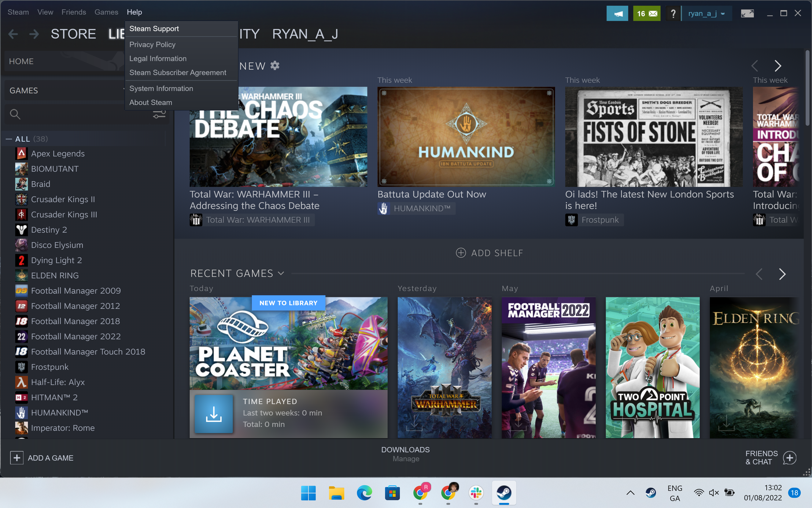The width and height of the screenshot is (812, 508).
Task: Click the Destiny 2 game icon
Action: point(22,230)
